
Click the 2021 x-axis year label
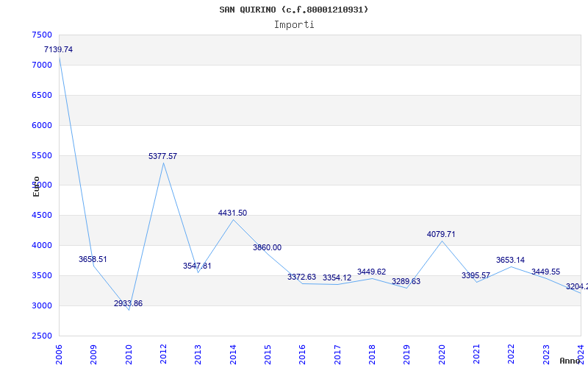click(x=476, y=355)
